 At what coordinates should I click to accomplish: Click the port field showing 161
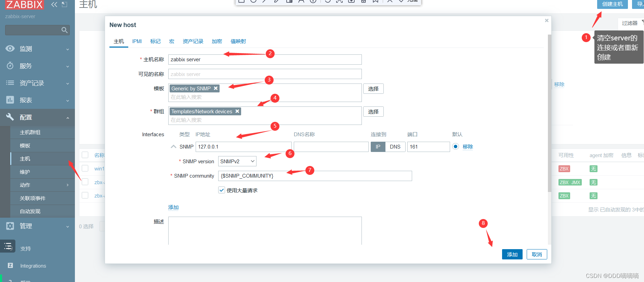429,147
